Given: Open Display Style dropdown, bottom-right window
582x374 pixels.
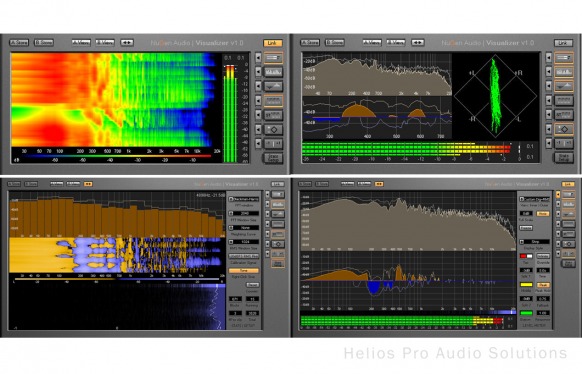Looking at the screenshot, I should [x=534, y=242].
